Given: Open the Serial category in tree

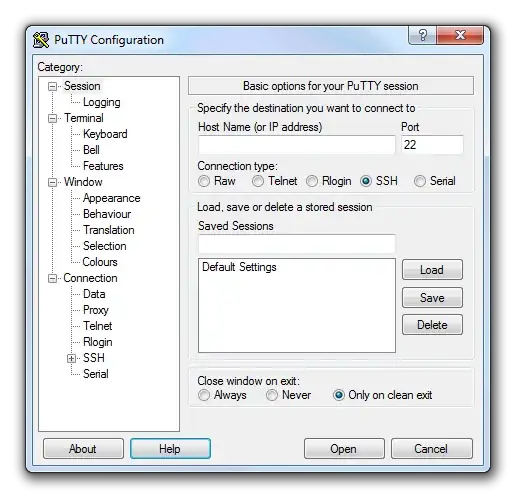Looking at the screenshot, I should coord(96,374).
